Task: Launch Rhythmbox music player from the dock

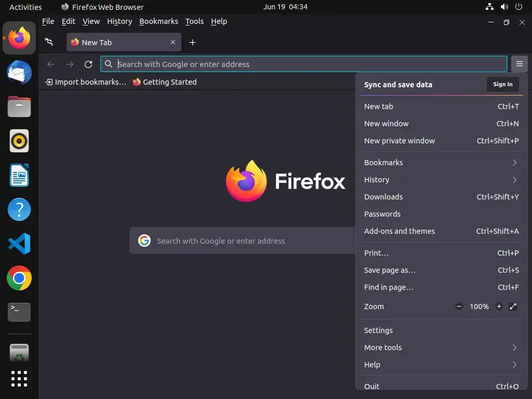Action: click(19, 141)
